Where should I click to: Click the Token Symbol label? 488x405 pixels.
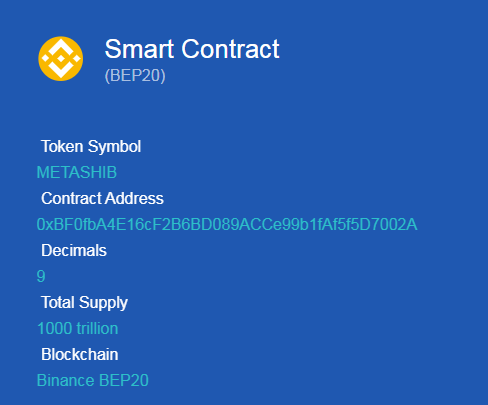tap(91, 146)
